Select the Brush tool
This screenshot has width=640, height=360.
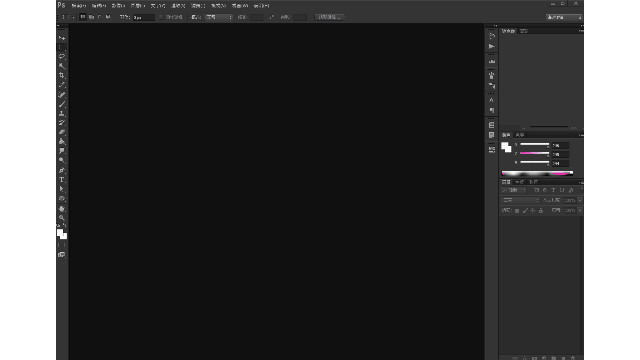[x=62, y=104]
